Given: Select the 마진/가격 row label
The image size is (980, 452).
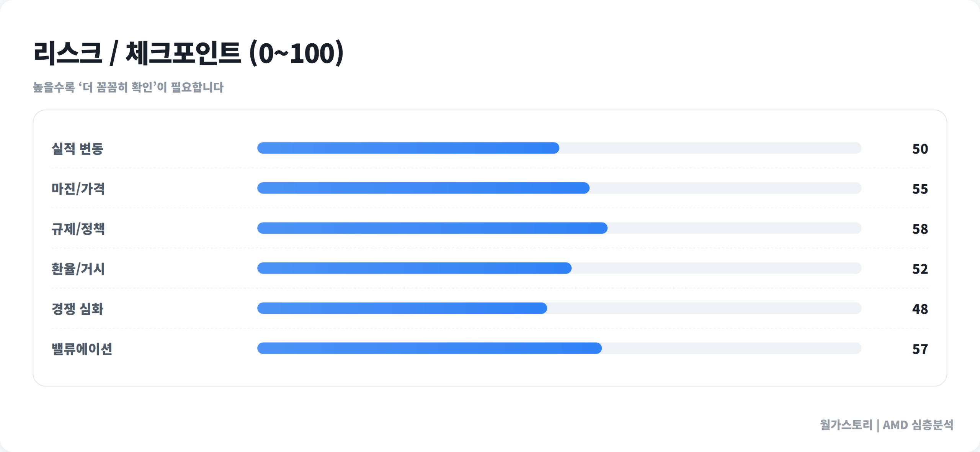Looking at the screenshot, I should tap(78, 188).
